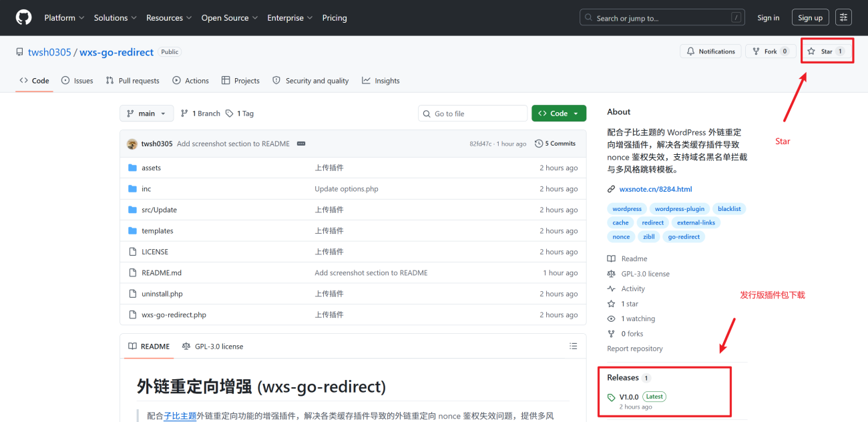Expand the Resources menu
This screenshot has height=422, width=868.
coord(169,18)
